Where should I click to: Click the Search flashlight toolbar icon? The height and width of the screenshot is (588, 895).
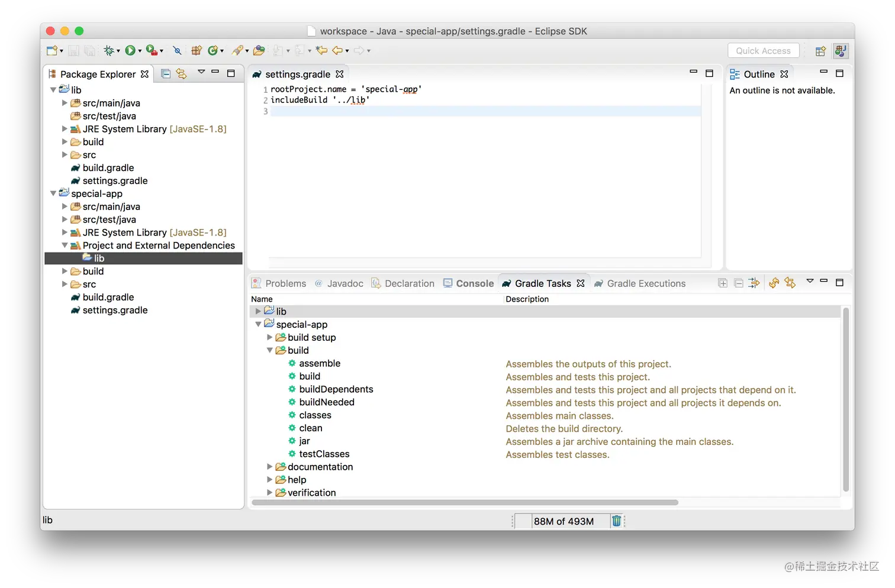(x=237, y=51)
